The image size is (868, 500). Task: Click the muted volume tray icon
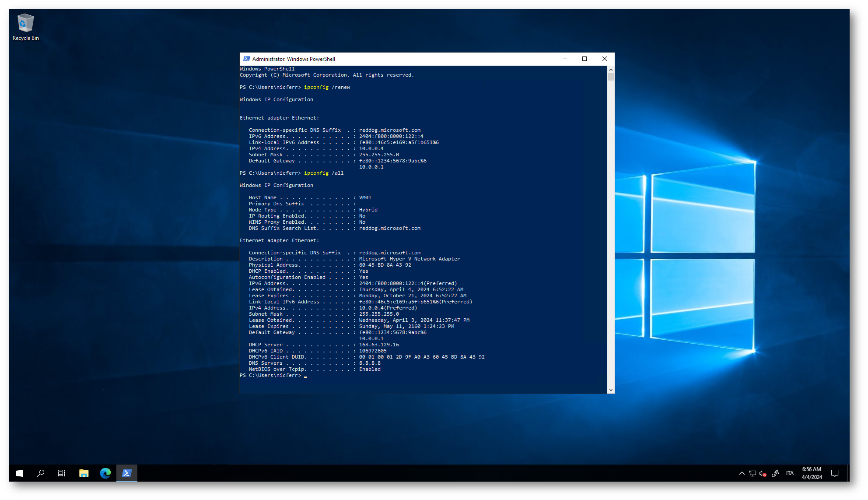[763, 473]
